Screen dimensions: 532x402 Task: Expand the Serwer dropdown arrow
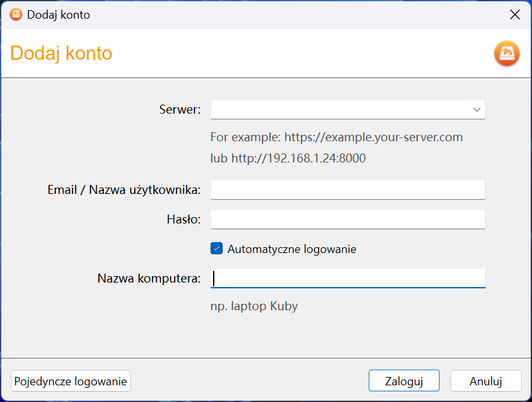coord(477,110)
